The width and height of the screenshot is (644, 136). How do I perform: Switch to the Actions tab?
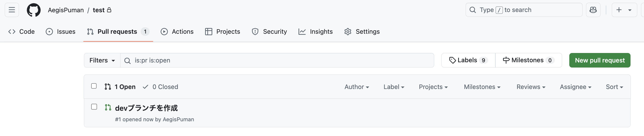tap(177, 31)
